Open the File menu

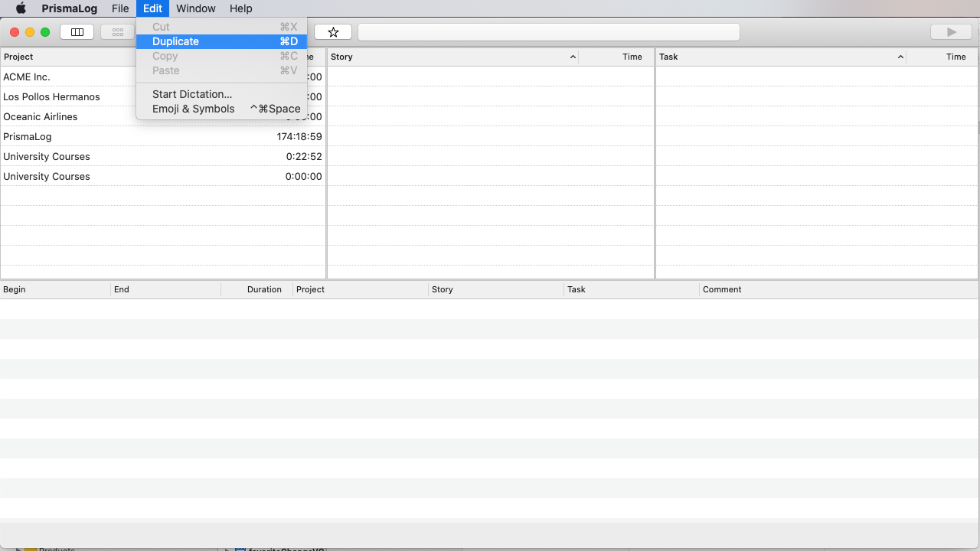[x=120, y=8]
